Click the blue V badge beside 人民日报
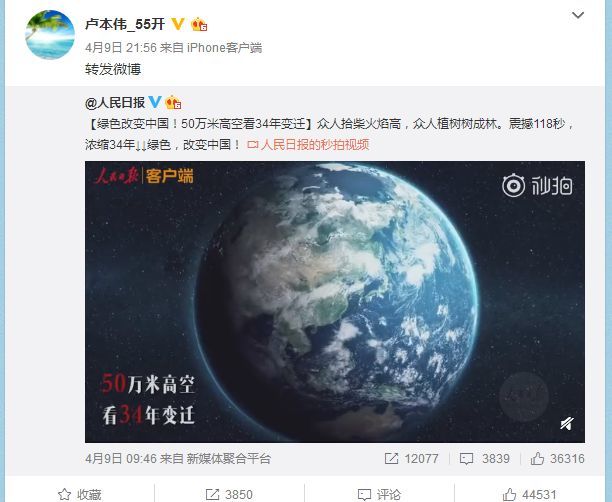 (155, 102)
